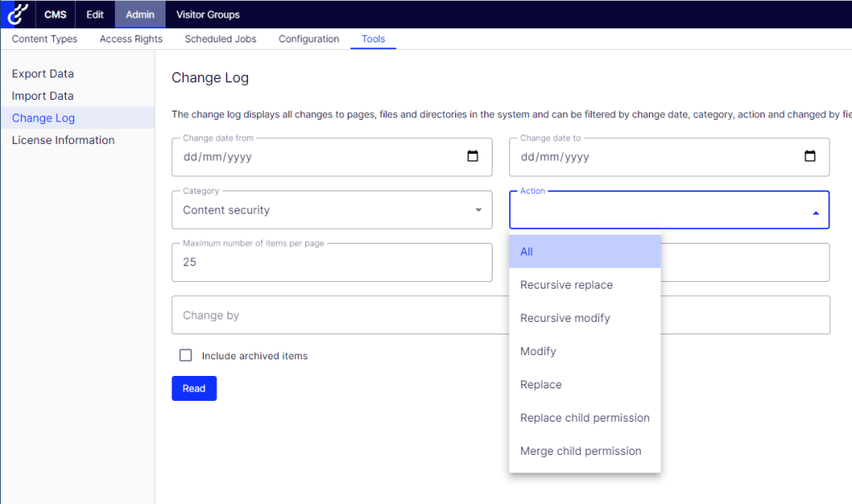Open the Access Rights tab
The image size is (852, 504).
[131, 39]
